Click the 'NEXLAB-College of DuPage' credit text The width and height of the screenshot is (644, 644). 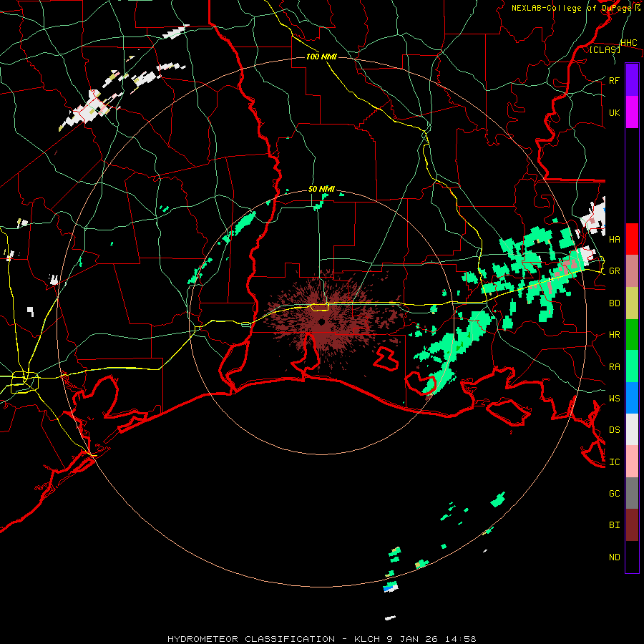point(571,8)
